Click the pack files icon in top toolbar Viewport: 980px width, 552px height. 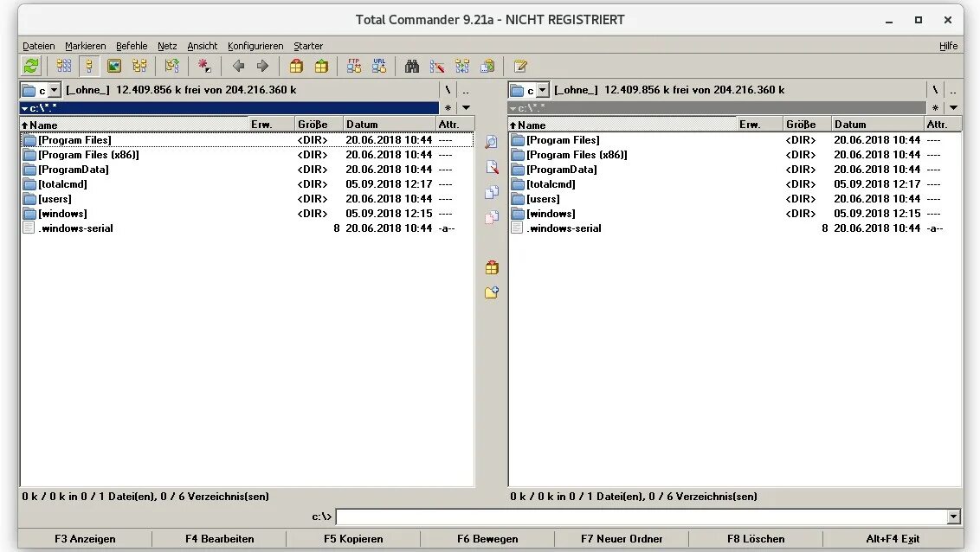click(x=296, y=66)
